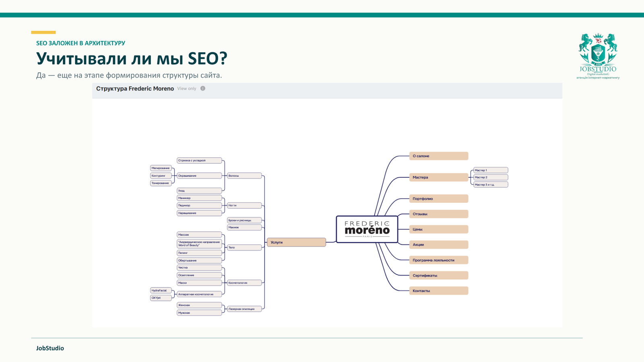The width and height of the screenshot is (644, 362).
Task: Select the Программа лояльности node
Action: [x=439, y=260]
